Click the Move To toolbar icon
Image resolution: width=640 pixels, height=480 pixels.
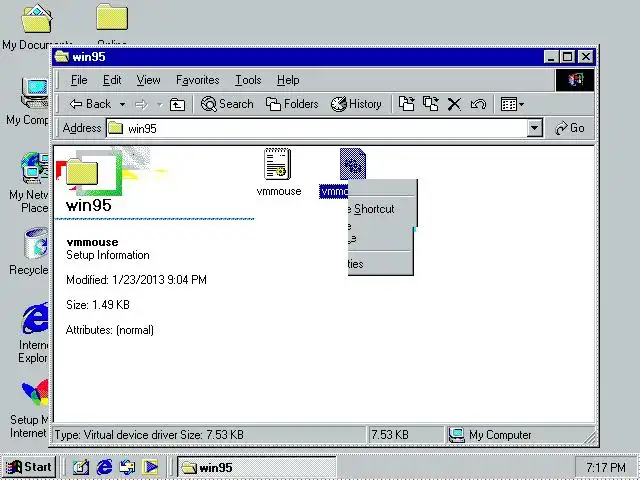tap(407, 104)
